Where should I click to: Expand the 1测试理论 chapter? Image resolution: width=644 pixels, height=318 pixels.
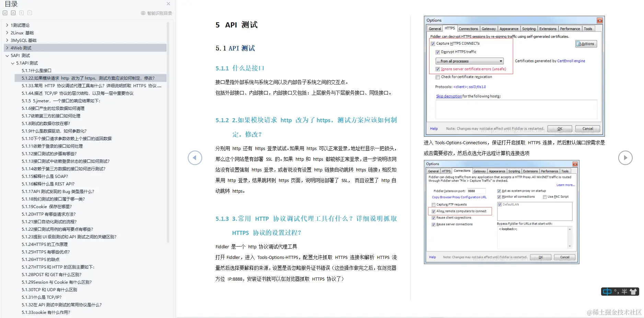pyautogui.click(x=7, y=25)
